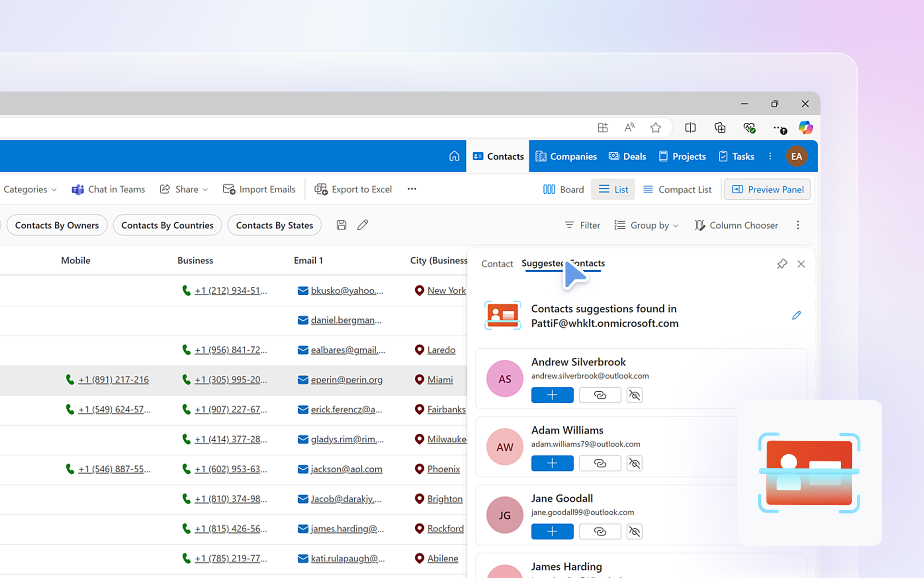This screenshot has height=578, width=924.
Task: Open email link daniel.bergman...
Action: tap(346, 320)
